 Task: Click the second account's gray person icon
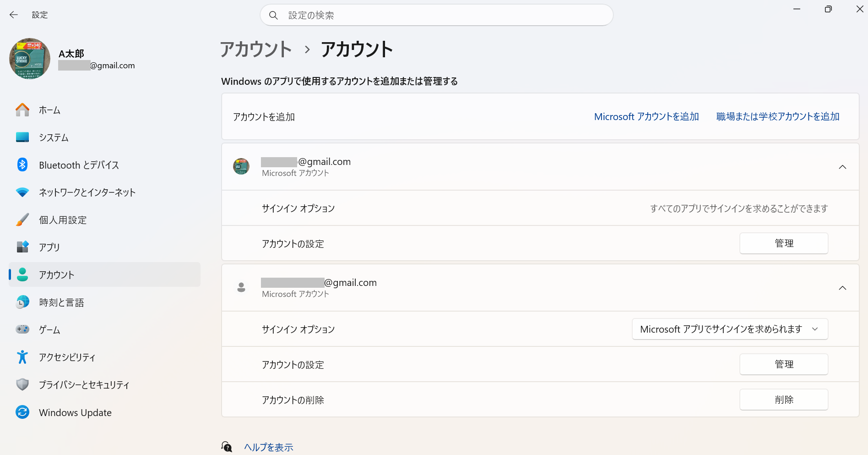coord(241,287)
